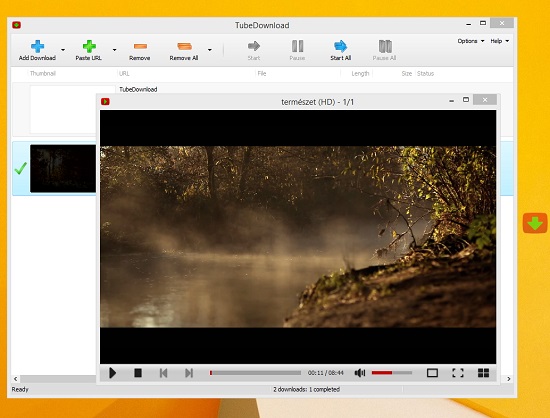Click the Pause All toolbar button
This screenshot has width=550, height=418.
[384, 50]
